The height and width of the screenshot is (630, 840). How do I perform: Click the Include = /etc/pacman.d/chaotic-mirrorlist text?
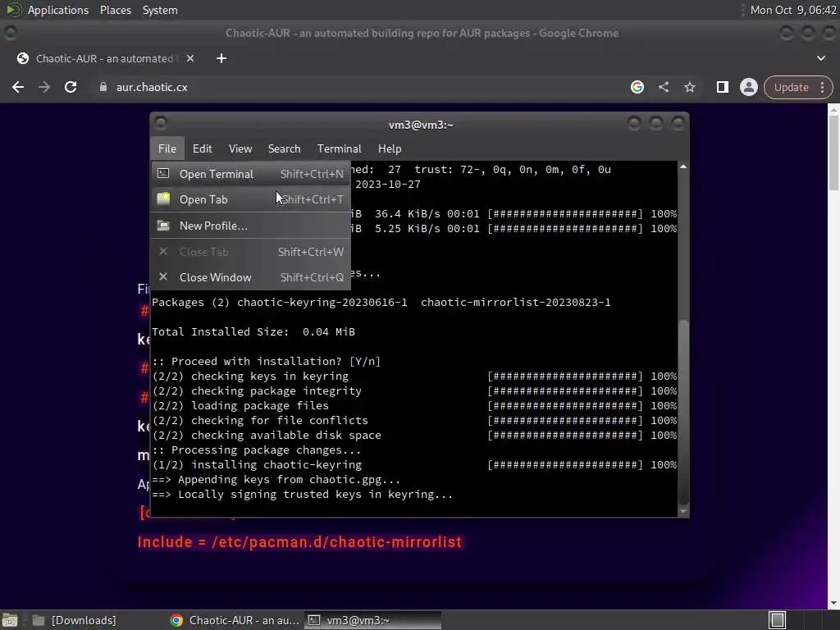tap(299, 542)
